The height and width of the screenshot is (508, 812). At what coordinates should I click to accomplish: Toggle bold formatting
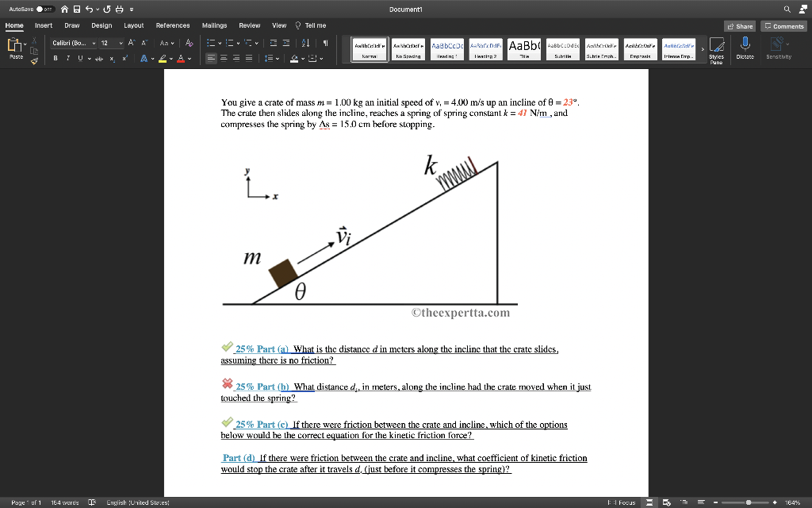(x=56, y=57)
